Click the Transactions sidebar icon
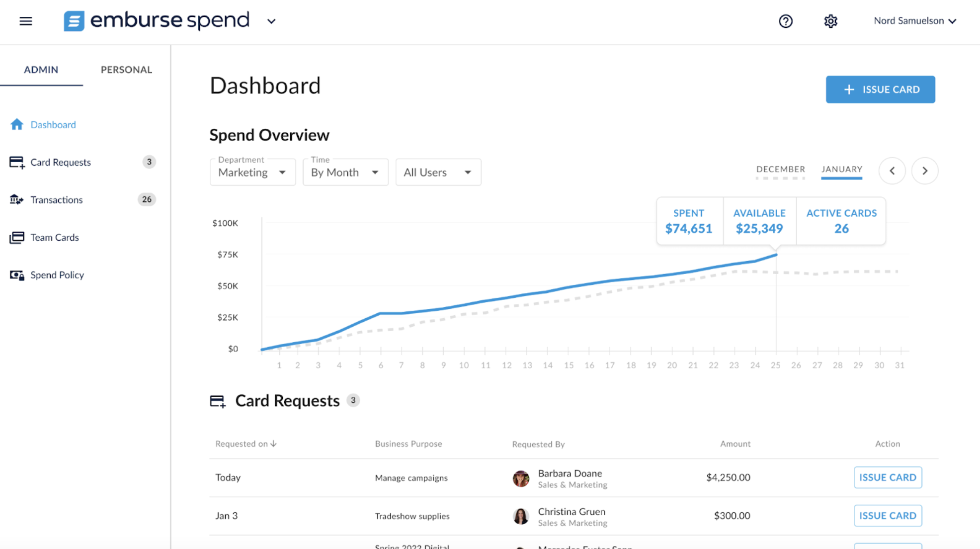 click(17, 199)
